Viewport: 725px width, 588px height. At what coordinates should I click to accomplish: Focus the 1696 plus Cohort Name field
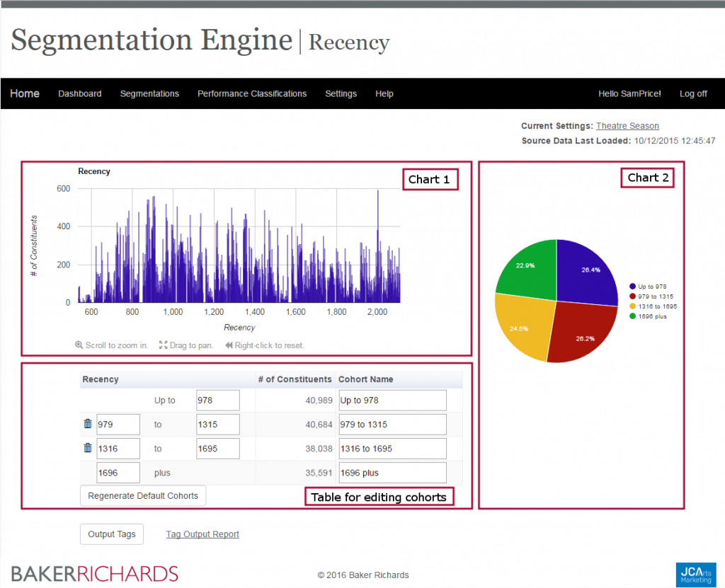click(392, 473)
